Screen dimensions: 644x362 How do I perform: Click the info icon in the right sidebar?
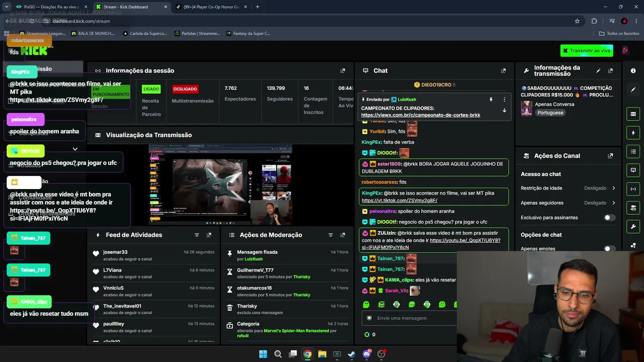click(633, 71)
